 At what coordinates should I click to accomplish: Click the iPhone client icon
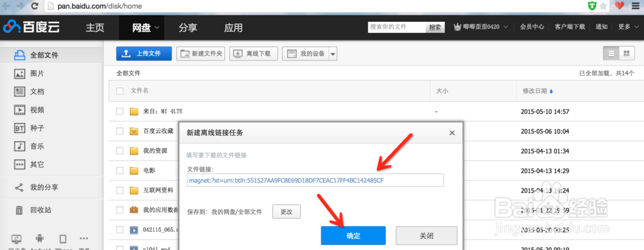[63, 239]
